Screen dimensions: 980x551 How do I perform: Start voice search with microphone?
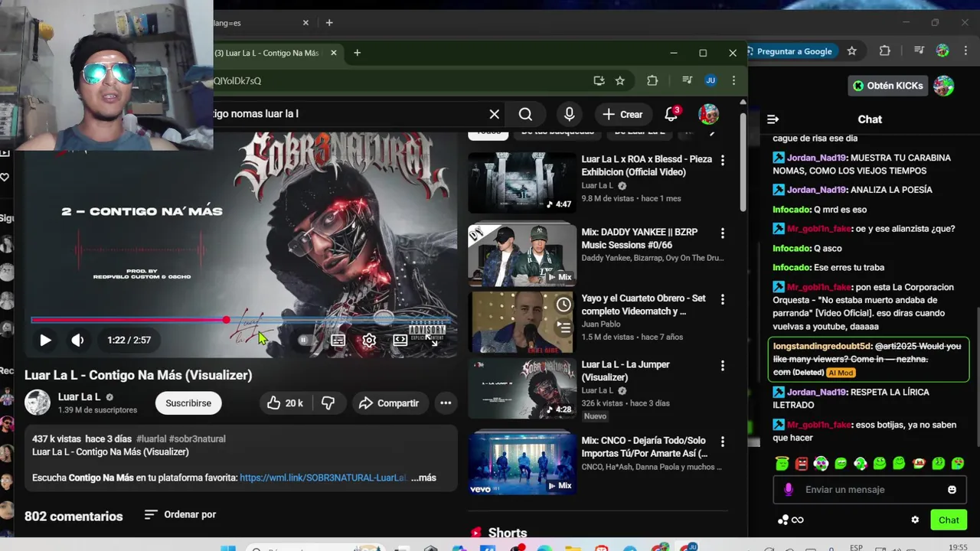click(569, 114)
